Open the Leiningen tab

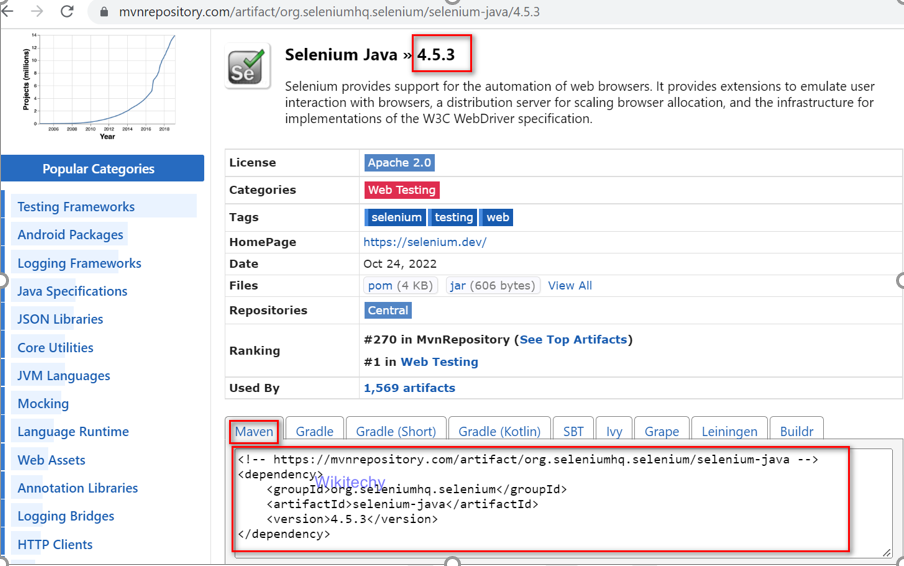coord(729,431)
